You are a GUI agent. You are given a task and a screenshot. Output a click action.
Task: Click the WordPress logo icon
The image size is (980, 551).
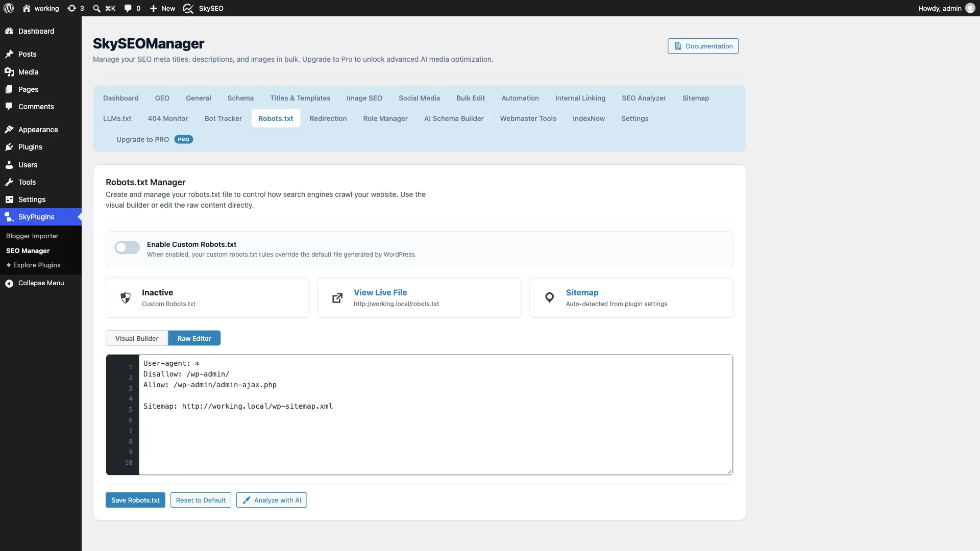pos(9,8)
